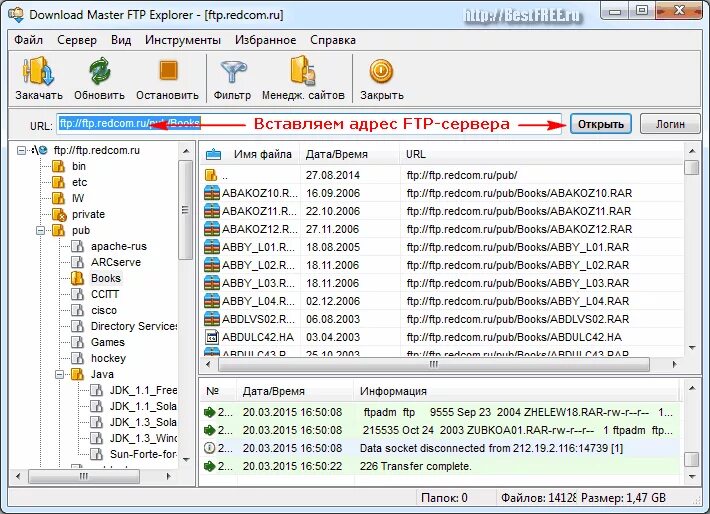Select the private locked folder icon
The image size is (710, 514).
click(59, 214)
